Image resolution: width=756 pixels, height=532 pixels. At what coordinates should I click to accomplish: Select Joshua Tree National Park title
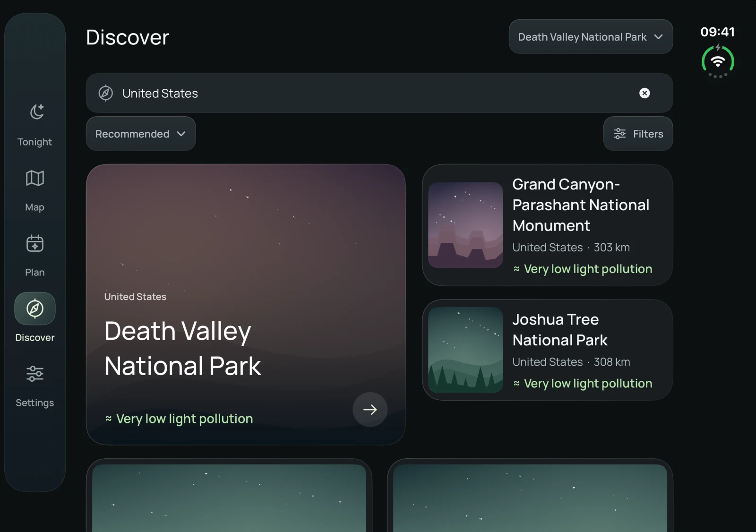pos(560,330)
